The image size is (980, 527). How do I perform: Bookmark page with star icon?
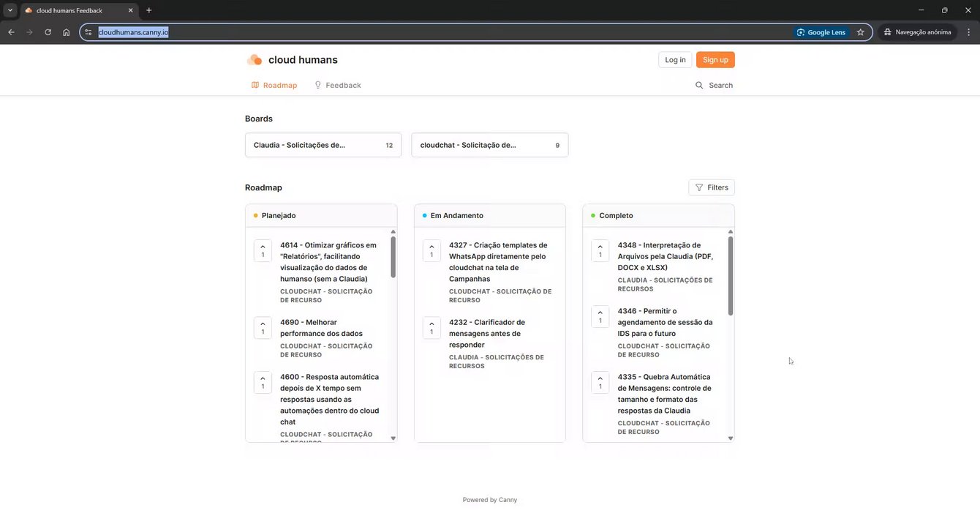pyautogui.click(x=861, y=32)
